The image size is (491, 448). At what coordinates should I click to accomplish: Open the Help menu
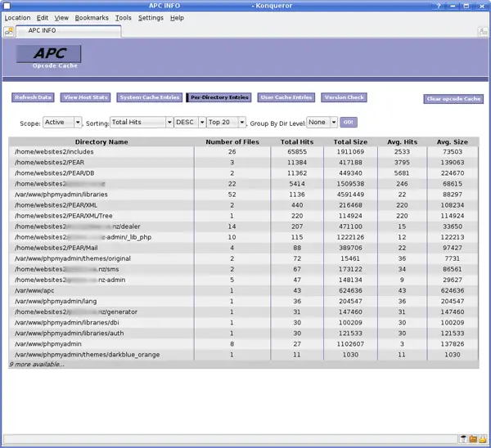[177, 18]
